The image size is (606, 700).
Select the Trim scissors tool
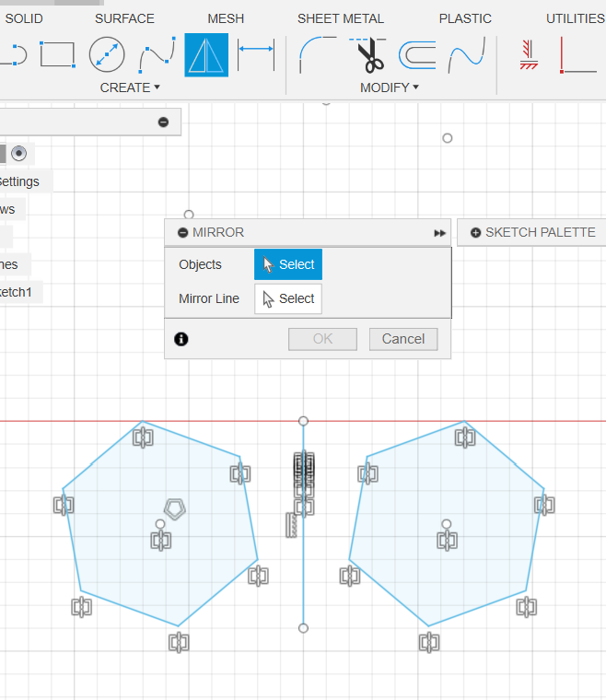368,55
